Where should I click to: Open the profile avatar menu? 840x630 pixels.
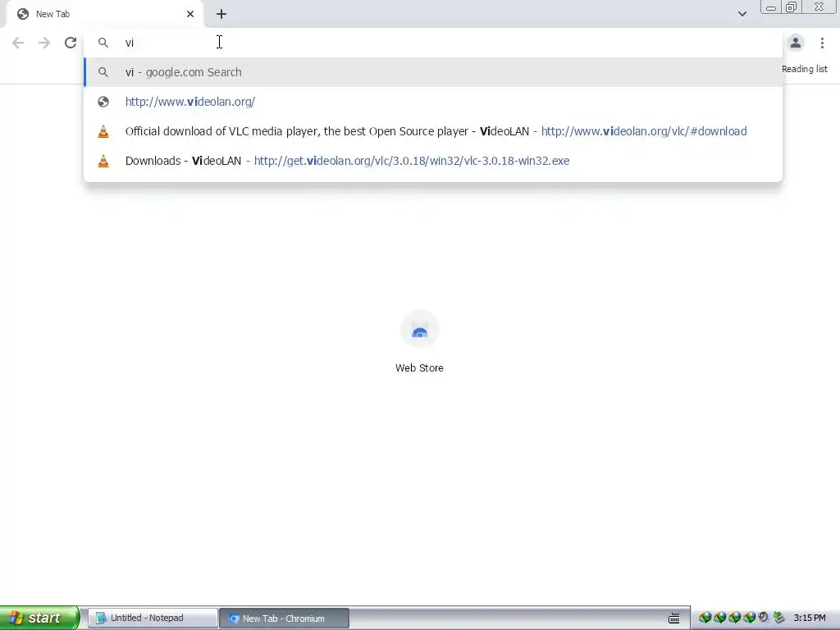coord(796,43)
